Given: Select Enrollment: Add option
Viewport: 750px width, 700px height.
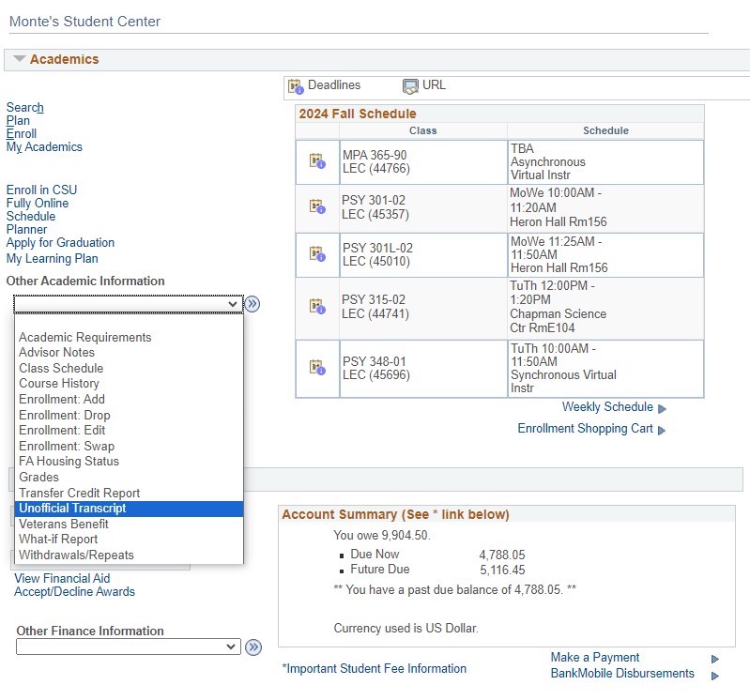Looking at the screenshot, I should (129, 399).
